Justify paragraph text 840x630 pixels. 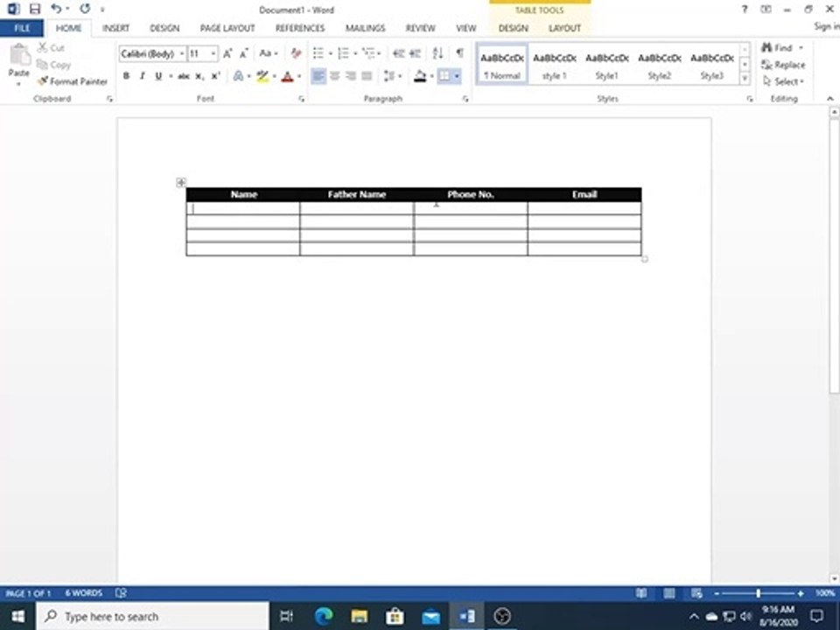367,77
